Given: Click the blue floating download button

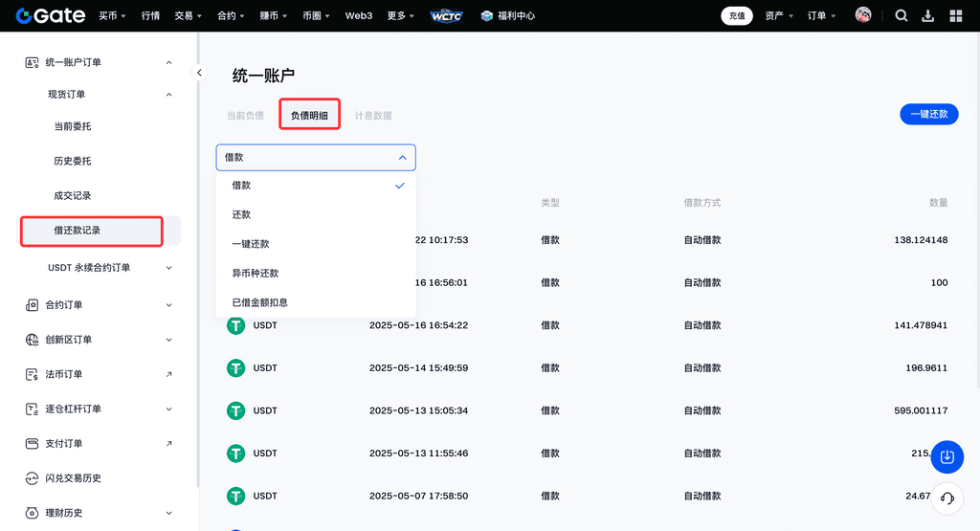Looking at the screenshot, I should [x=947, y=456].
